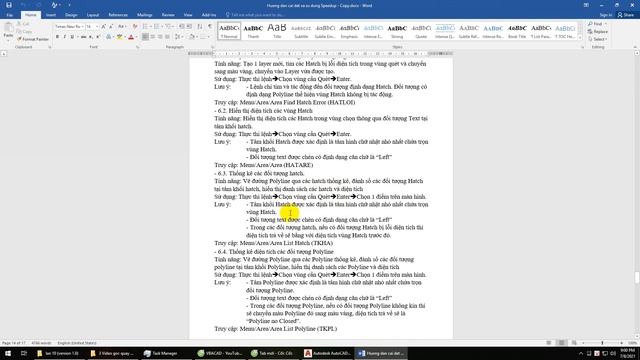
Task: Click Multilevel list icon
Action: point(169,27)
